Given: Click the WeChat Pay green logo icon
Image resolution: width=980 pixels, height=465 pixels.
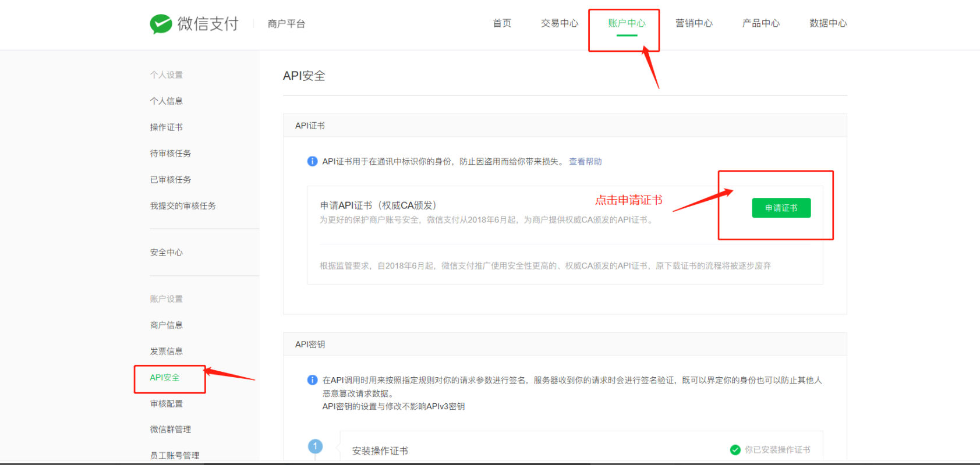Looking at the screenshot, I should tap(161, 24).
